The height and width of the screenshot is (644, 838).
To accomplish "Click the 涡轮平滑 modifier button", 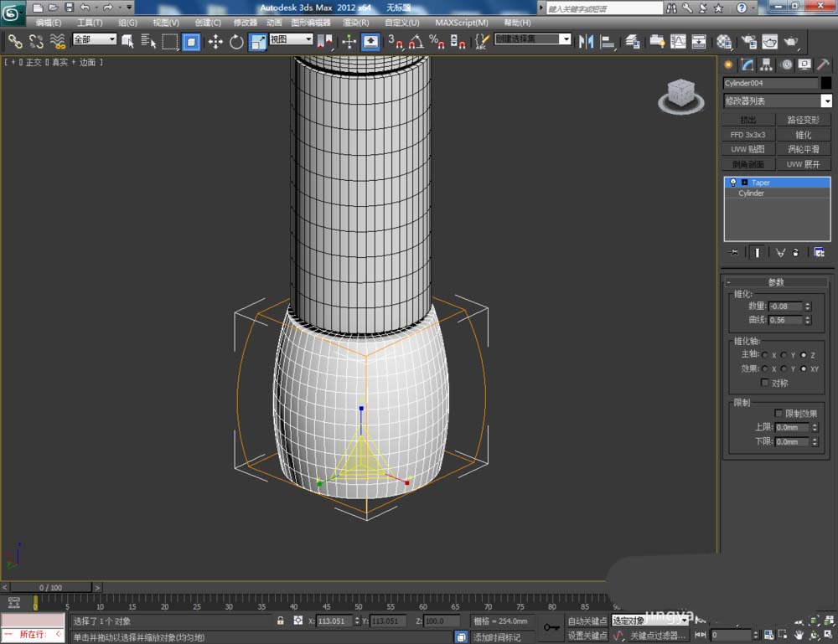I will tap(804, 149).
